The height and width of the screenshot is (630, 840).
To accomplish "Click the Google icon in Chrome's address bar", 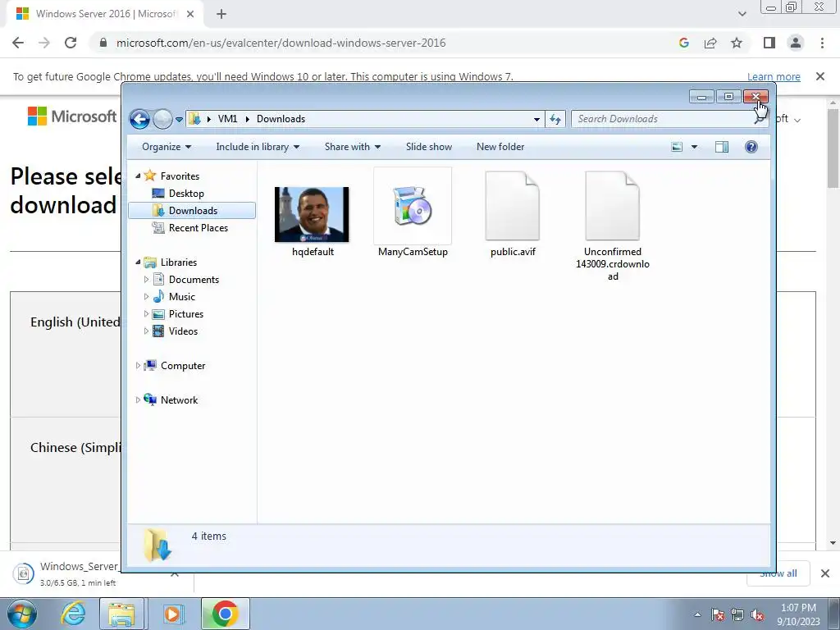I will (683, 43).
